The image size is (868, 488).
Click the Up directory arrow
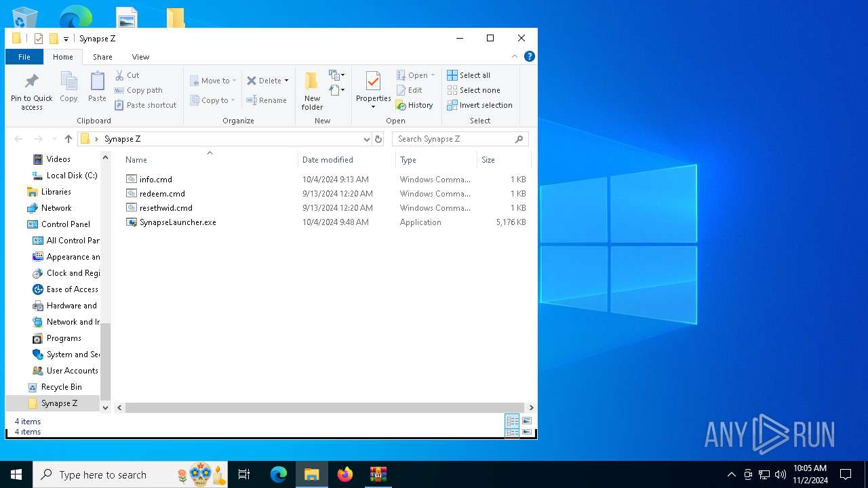coord(68,139)
